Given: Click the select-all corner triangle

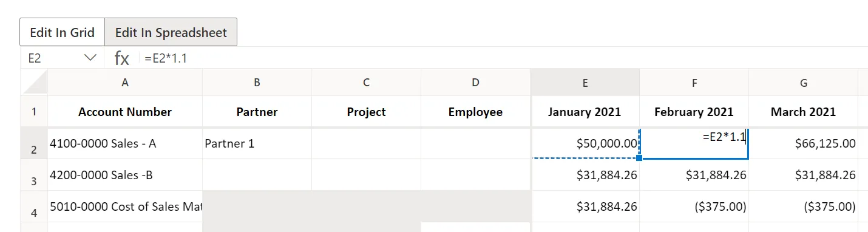Looking at the screenshot, I should click(34, 82).
